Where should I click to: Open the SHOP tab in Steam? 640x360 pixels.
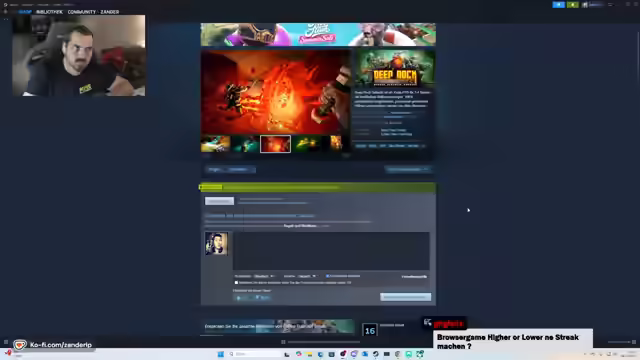[x=25, y=12]
